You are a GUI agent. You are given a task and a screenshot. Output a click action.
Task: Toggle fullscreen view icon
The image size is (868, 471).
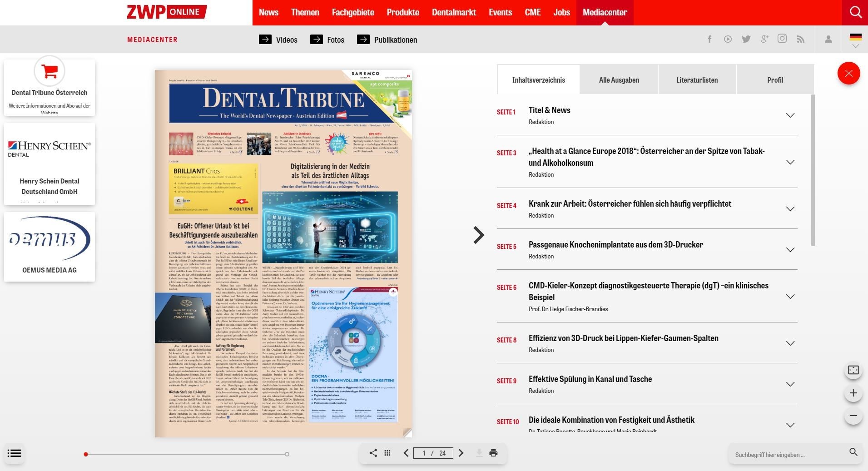coord(853,370)
